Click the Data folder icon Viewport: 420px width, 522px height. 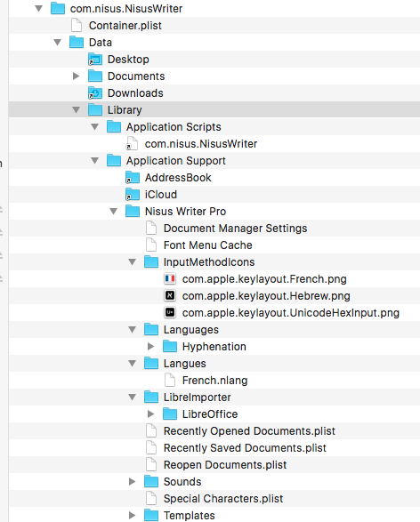[77, 43]
